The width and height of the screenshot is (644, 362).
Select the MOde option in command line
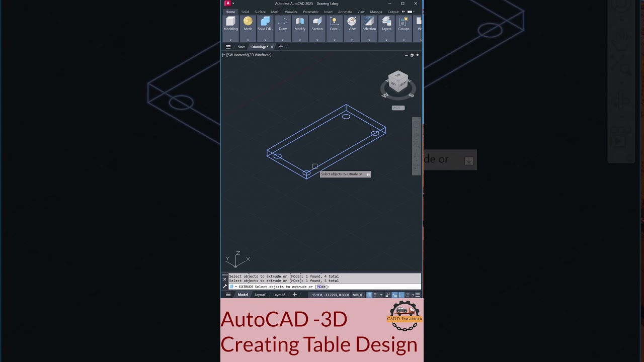pos(321,287)
